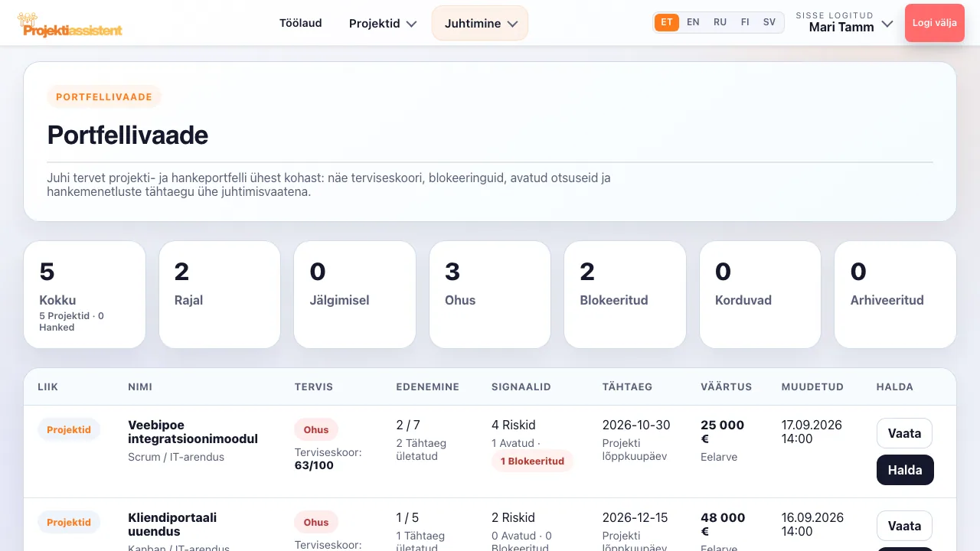Switch language to SV
The image size is (980, 551).
pyautogui.click(x=769, y=23)
